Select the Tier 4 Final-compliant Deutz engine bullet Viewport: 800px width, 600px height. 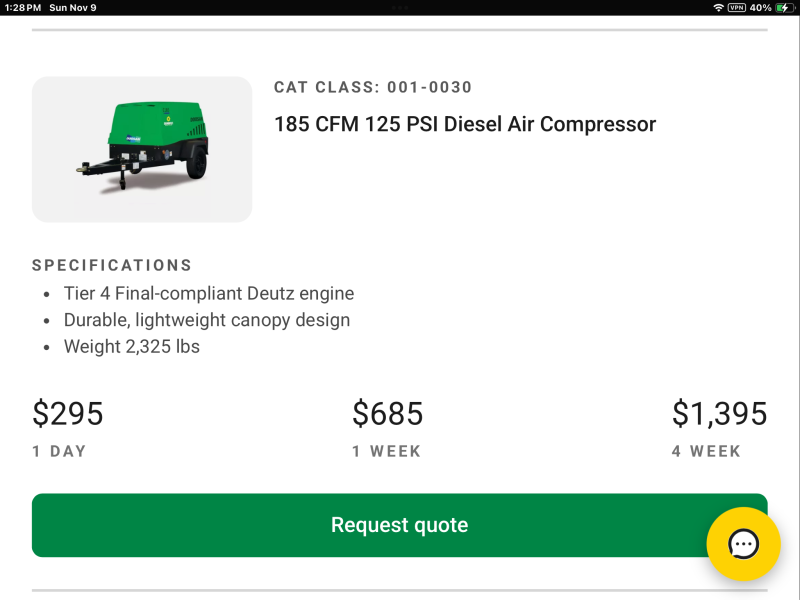point(209,294)
